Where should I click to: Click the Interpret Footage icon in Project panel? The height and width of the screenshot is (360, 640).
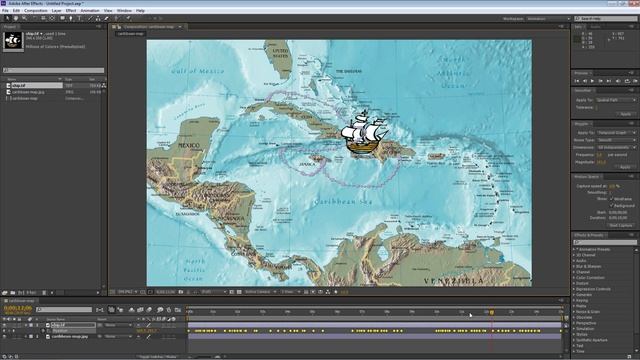pyautogui.click(x=5, y=293)
